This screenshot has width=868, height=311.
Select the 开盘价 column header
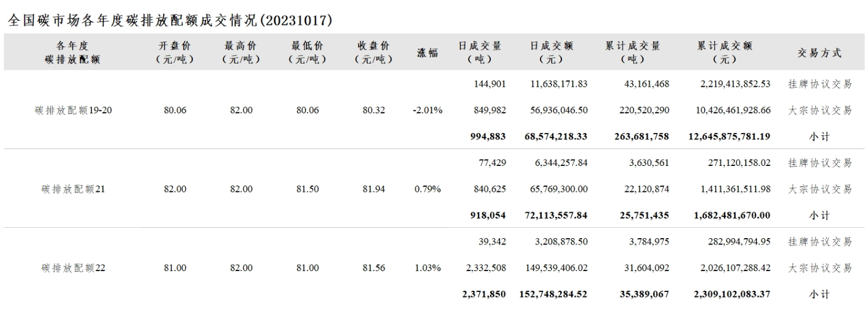click(175, 52)
